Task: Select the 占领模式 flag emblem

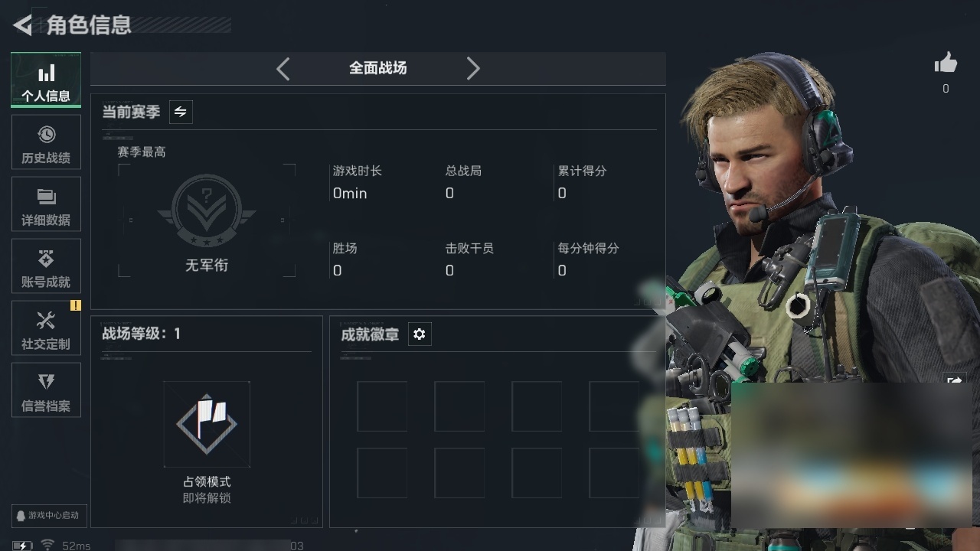Action: pos(207,424)
